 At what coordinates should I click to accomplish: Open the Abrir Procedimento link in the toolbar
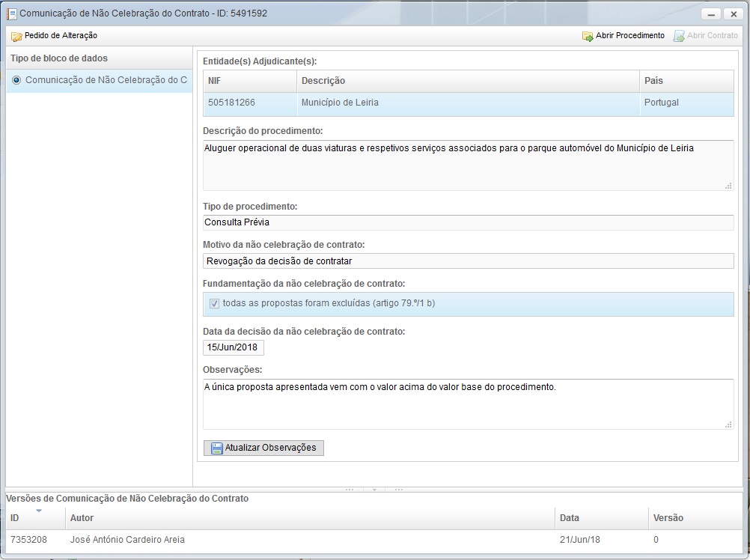click(x=629, y=36)
